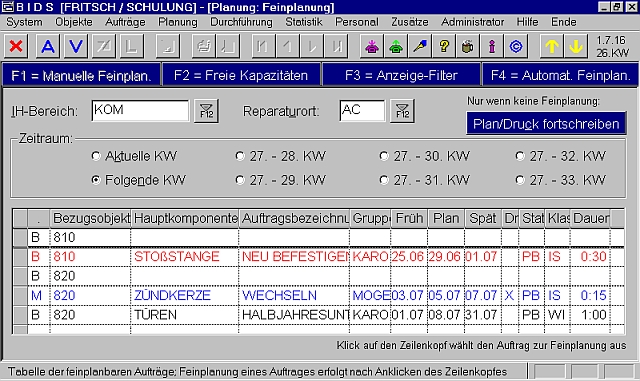This screenshot has width=640, height=381.
Task: Open the Administrator menu
Action: pyautogui.click(x=472, y=22)
